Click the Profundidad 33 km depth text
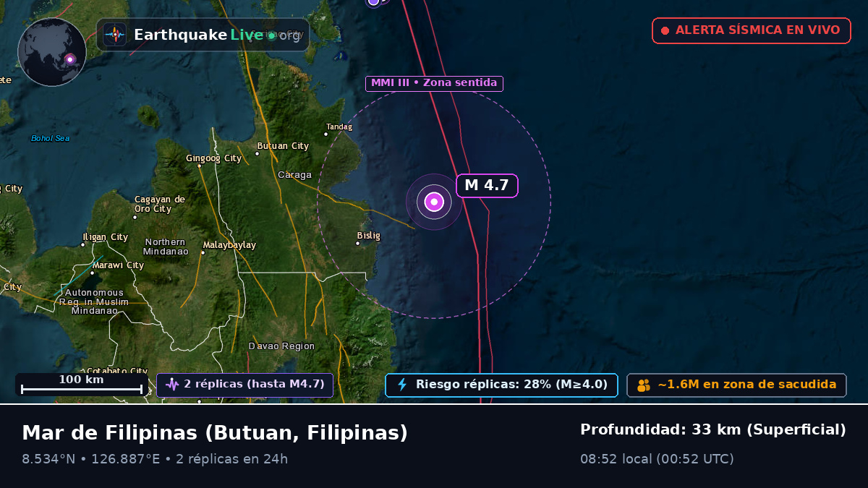The image size is (868, 488). pyautogui.click(x=712, y=430)
